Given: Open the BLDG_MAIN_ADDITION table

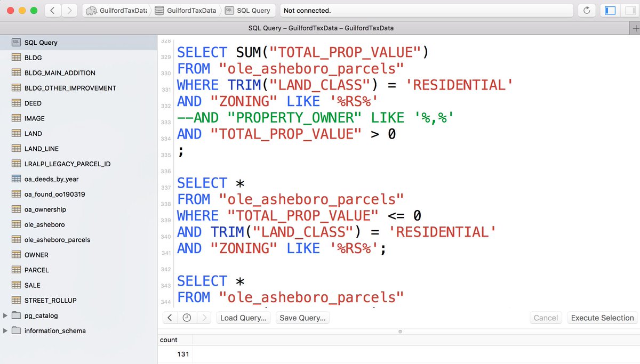Looking at the screenshot, I should pos(78,72).
